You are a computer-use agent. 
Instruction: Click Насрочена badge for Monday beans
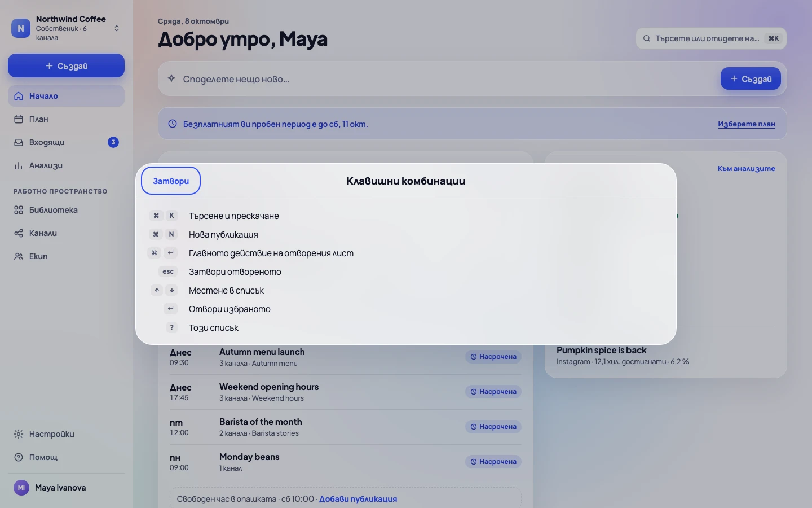tap(493, 462)
